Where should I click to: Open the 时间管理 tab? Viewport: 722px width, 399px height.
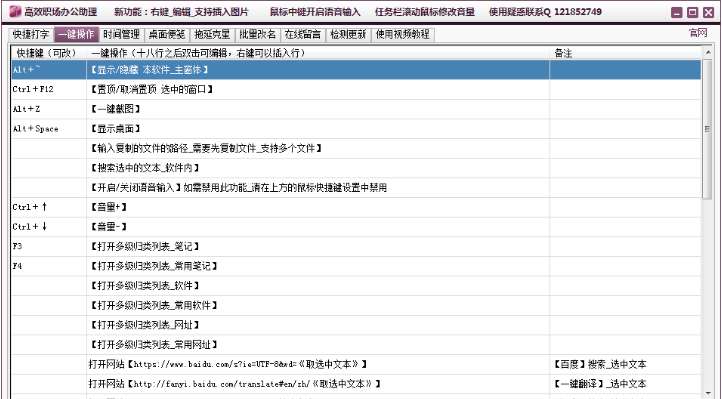[122, 35]
